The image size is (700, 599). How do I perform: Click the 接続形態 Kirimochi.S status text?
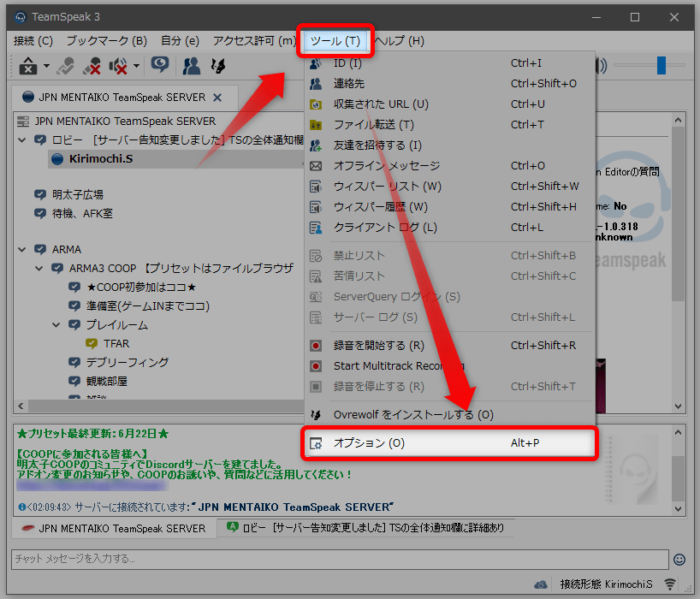coord(606,584)
